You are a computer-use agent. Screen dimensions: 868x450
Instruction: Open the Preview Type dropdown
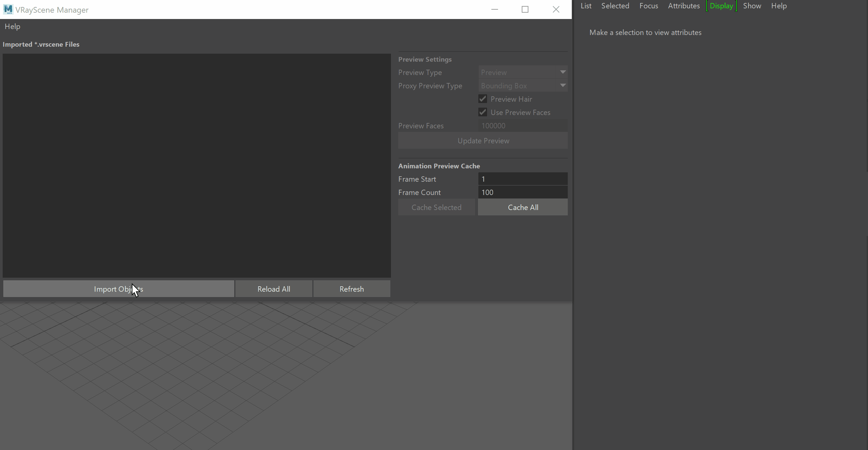point(523,72)
